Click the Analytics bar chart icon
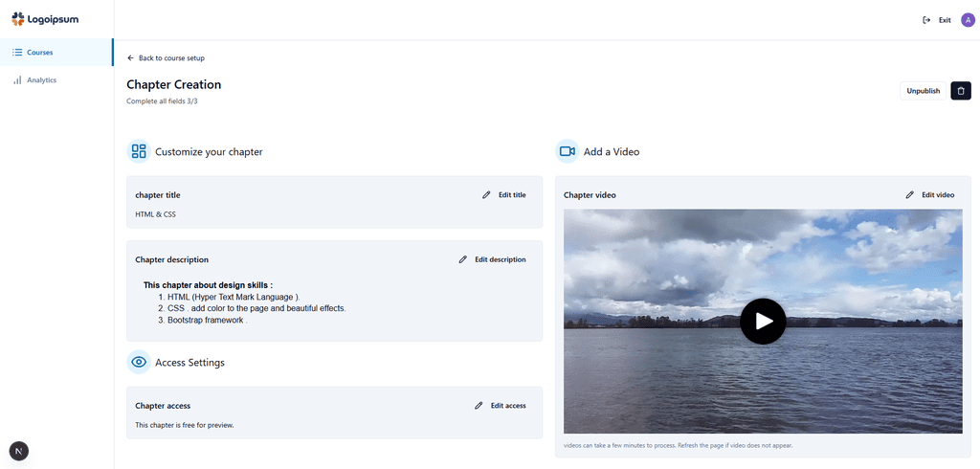The image size is (980, 469). pos(17,80)
